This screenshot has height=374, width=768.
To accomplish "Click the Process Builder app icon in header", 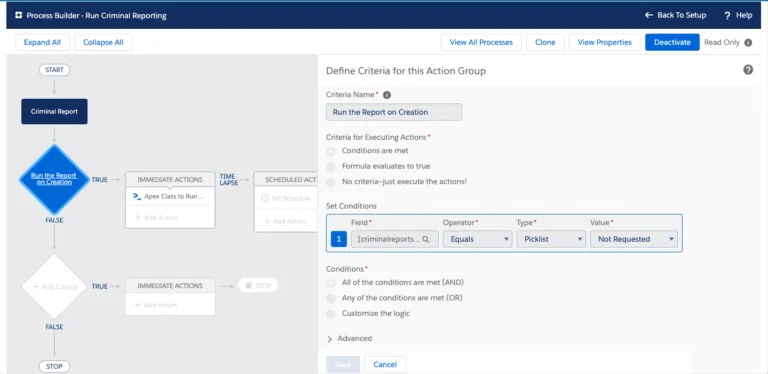I will (x=19, y=15).
